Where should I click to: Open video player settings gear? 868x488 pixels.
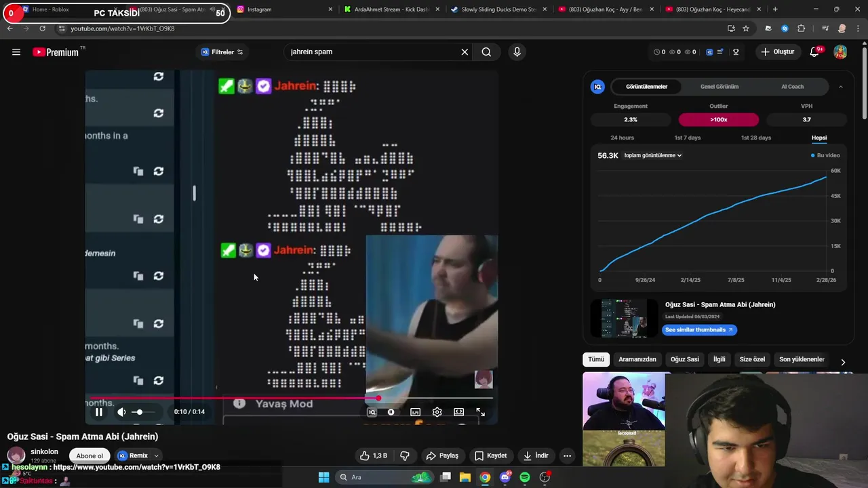click(437, 411)
